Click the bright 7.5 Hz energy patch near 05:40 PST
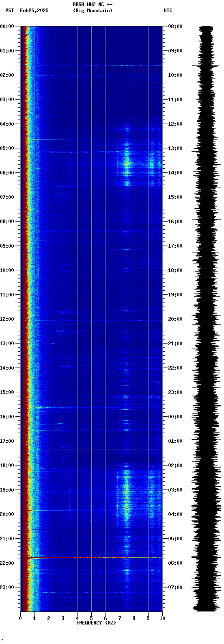224x644 pixels. [127, 164]
